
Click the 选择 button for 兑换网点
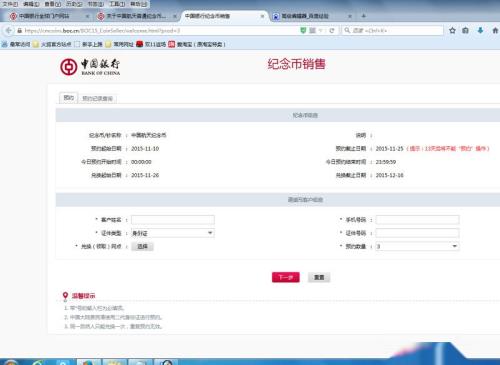point(142,246)
